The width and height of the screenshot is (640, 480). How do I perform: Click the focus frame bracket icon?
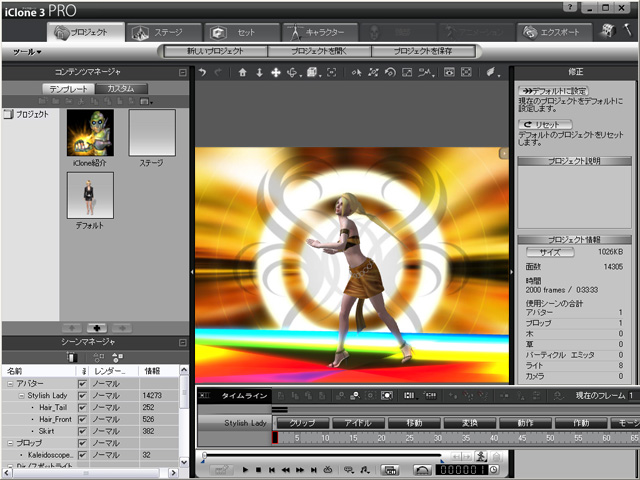click(x=332, y=73)
